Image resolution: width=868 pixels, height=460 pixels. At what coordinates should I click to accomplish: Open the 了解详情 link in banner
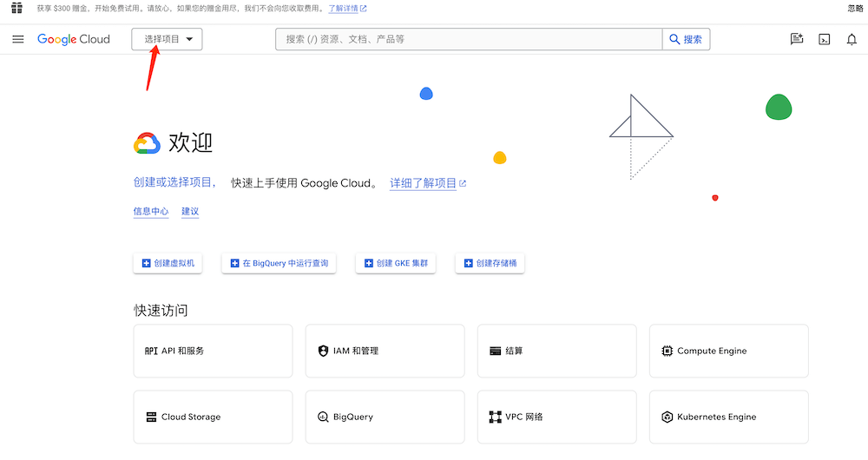(x=346, y=8)
